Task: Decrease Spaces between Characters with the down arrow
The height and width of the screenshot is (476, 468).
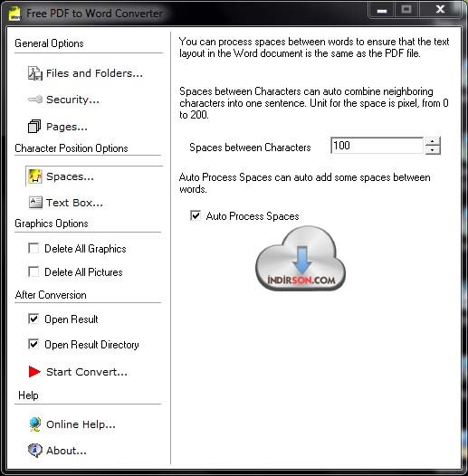Action: pos(433,149)
